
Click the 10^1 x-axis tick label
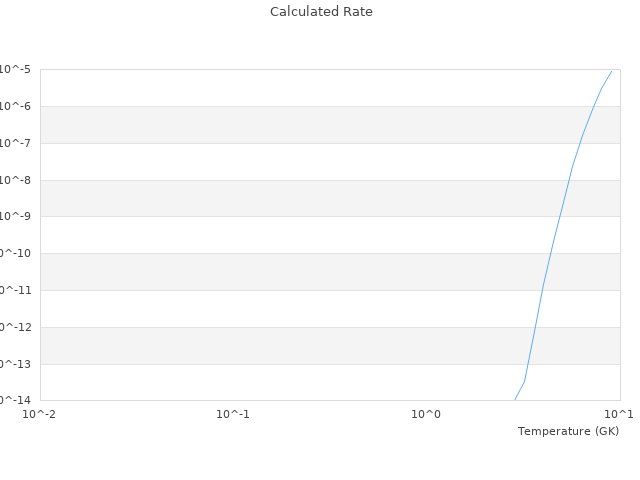click(x=619, y=414)
